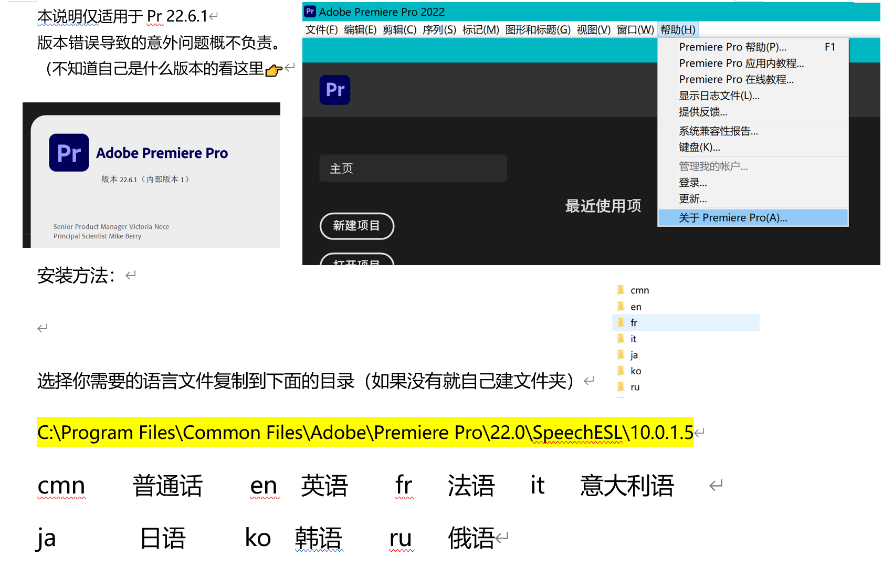
Task: Click the highlighted SpeechESL folder path
Action: coord(365,432)
